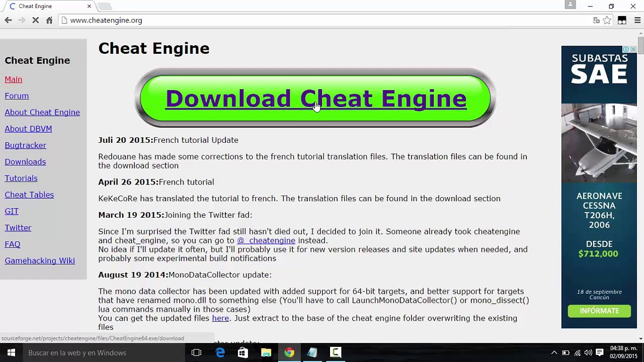Click the AdChoices info icon on the ad
This screenshot has height=362, width=644.
tap(626, 49)
